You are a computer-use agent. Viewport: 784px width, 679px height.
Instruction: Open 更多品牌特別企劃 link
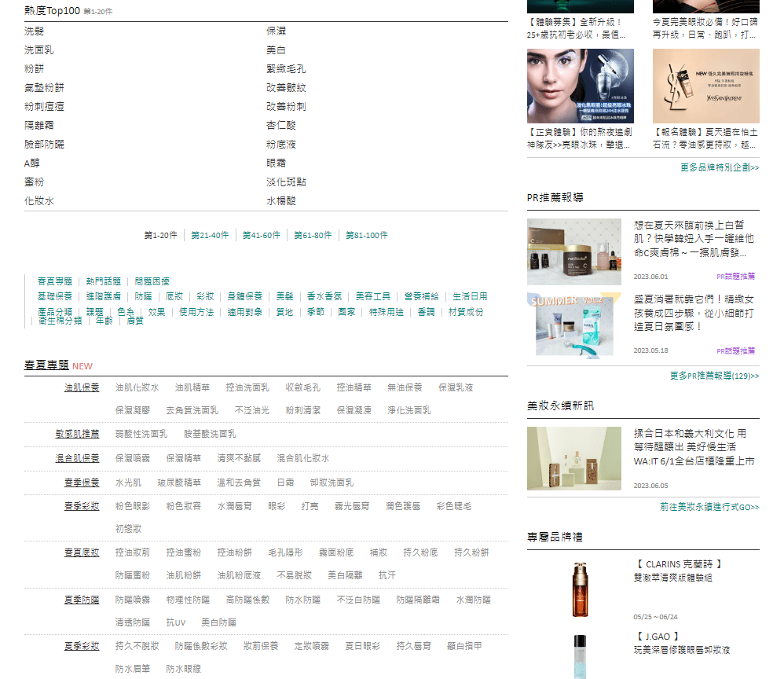point(719,167)
